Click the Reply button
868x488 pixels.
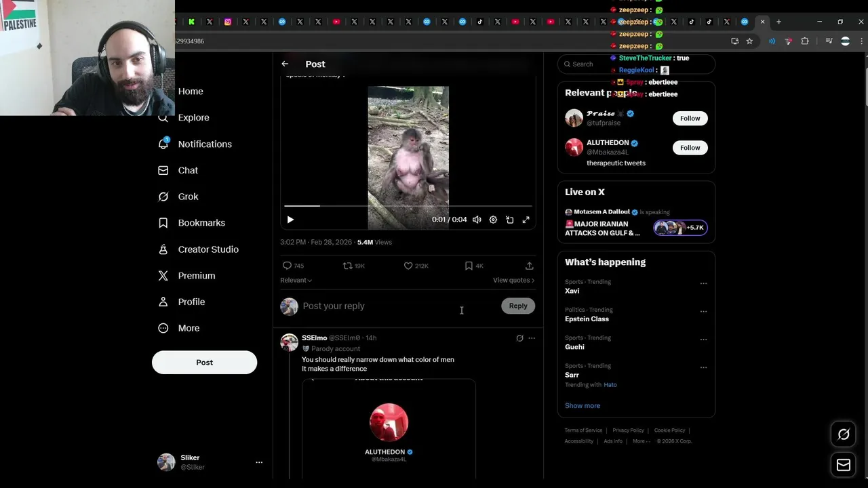518,306
